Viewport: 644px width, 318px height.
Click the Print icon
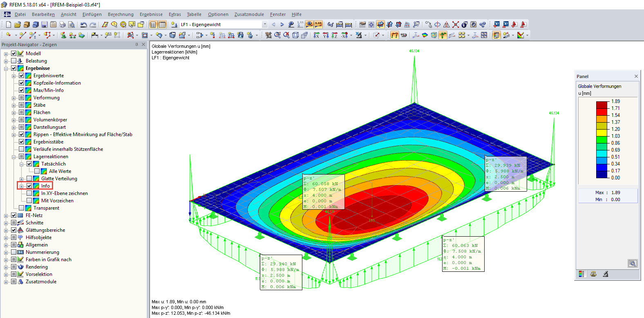[63, 25]
